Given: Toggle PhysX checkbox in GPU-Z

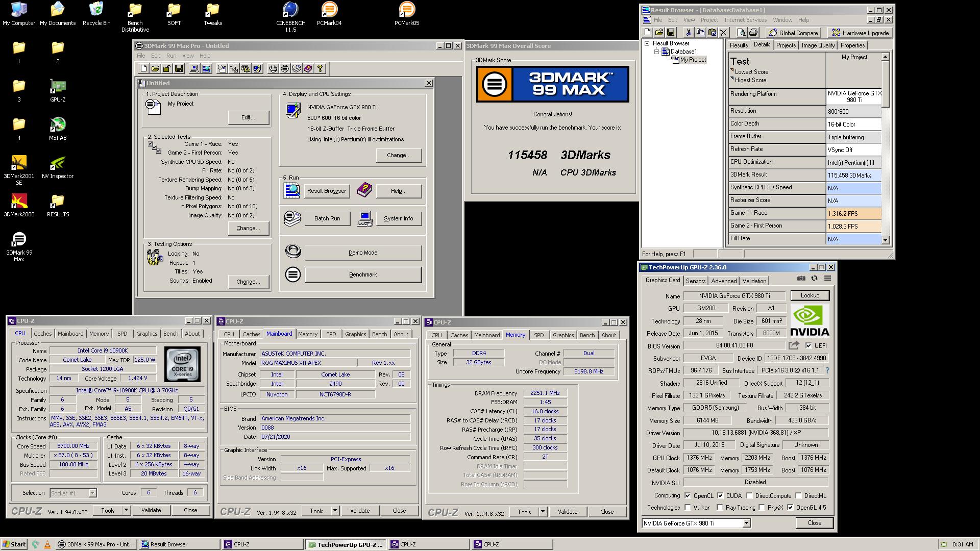Looking at the screenshot, I should coord(762,508).
